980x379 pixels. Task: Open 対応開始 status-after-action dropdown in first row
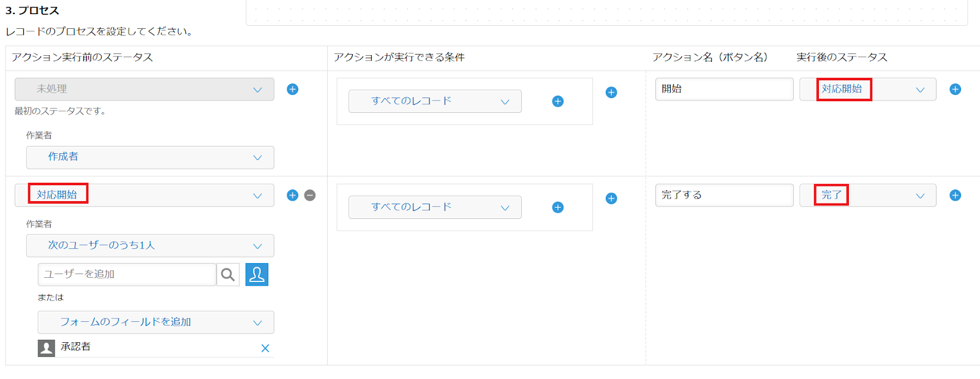click(x=867, y=90)
